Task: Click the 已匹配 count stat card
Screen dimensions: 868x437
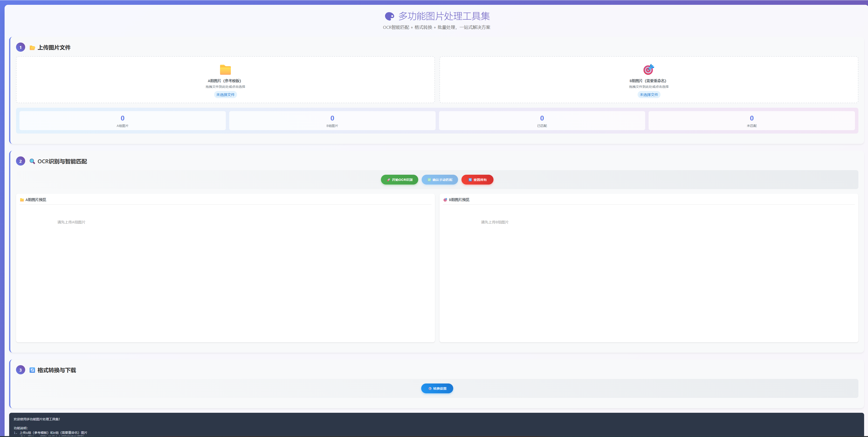Action: click(542, 121)
